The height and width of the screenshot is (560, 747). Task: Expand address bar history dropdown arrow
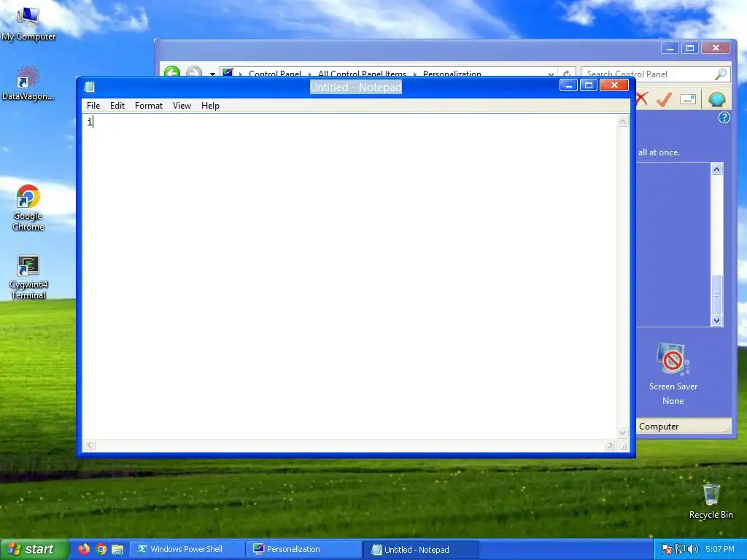point(551,74)
